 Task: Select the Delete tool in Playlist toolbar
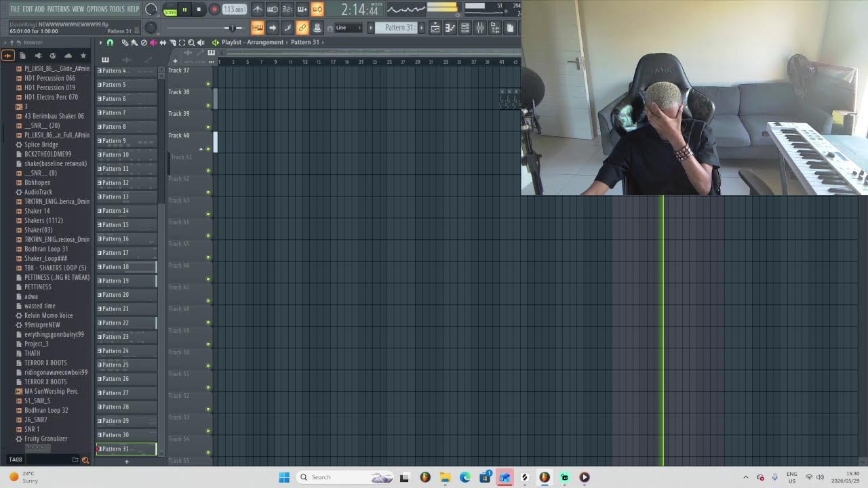tap(144, 42)
